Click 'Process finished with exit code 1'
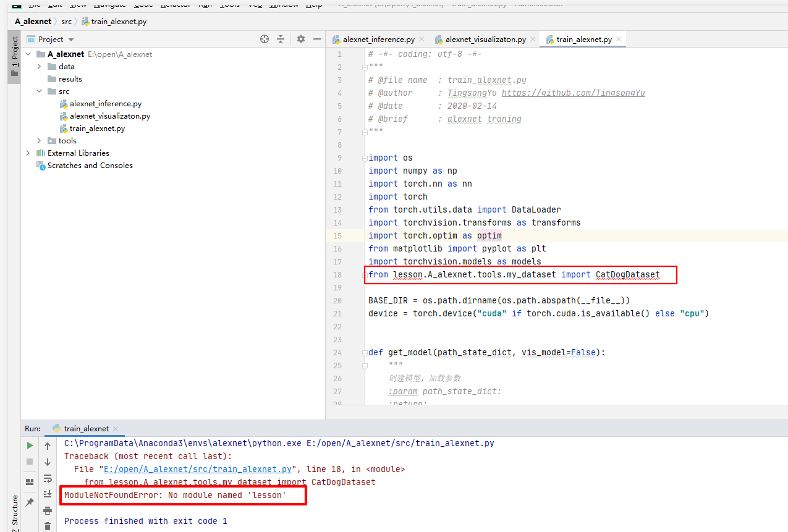The width and height of the screenshot is (788, 532). [x=146, y=521]
